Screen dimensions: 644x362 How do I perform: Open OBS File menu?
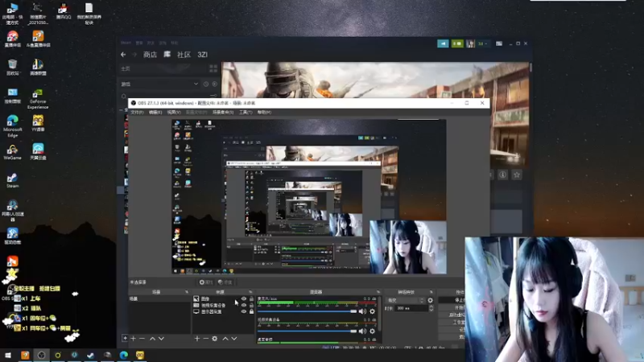(x=137, y=113)
